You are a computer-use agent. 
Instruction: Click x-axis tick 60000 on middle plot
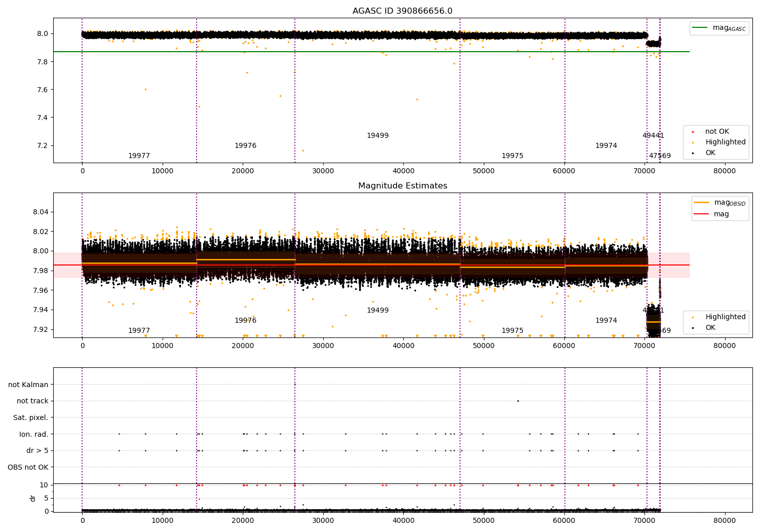564,346
